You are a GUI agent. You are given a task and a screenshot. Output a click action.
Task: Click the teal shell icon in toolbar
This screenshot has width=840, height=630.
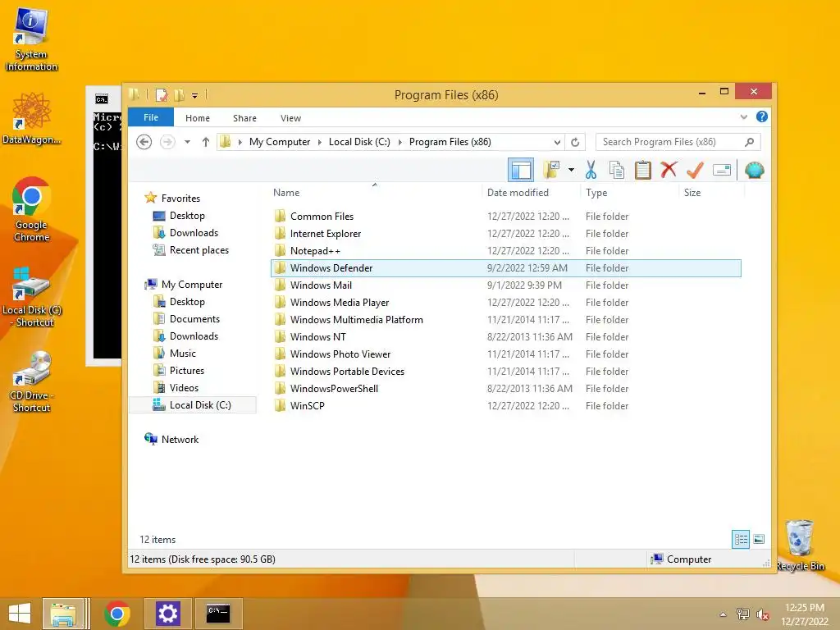[x=755, y=171]
